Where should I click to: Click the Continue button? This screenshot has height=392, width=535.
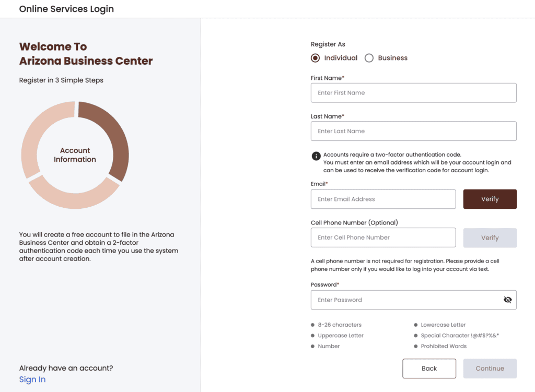[x=490, y=369]
